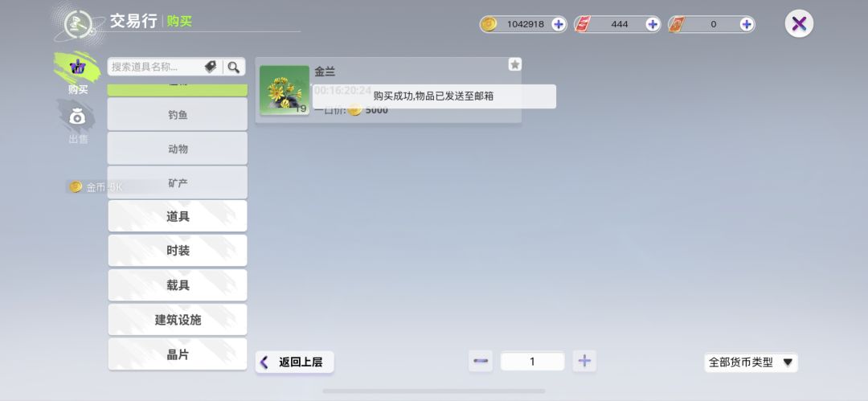The image size is (868, 401).
Task: Decrease quantity with minus button
Action: (481, 362)
